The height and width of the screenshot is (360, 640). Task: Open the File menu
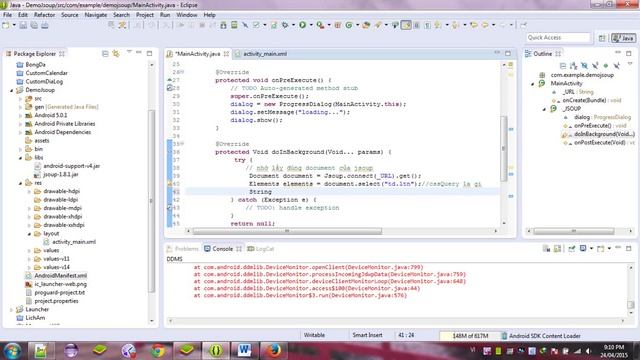click(7, 15)
